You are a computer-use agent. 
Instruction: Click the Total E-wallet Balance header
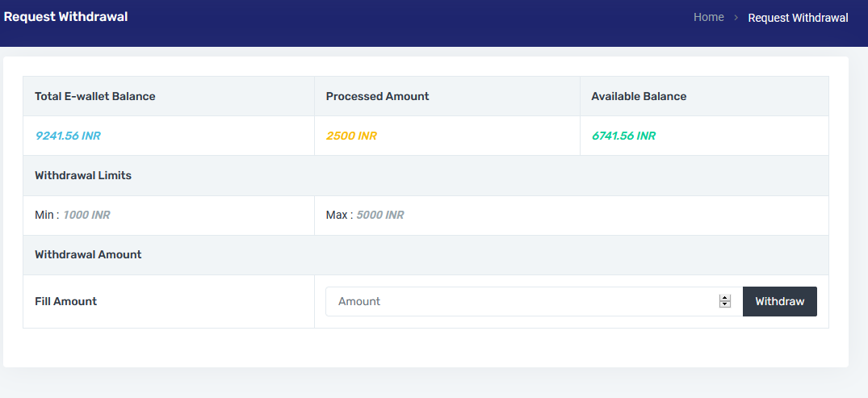coord(95,96)
